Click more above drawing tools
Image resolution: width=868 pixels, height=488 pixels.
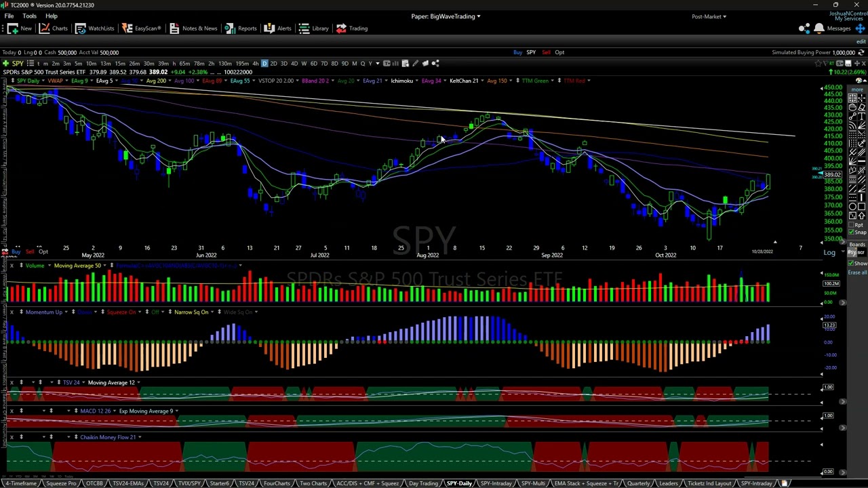[x=857, y=89]
